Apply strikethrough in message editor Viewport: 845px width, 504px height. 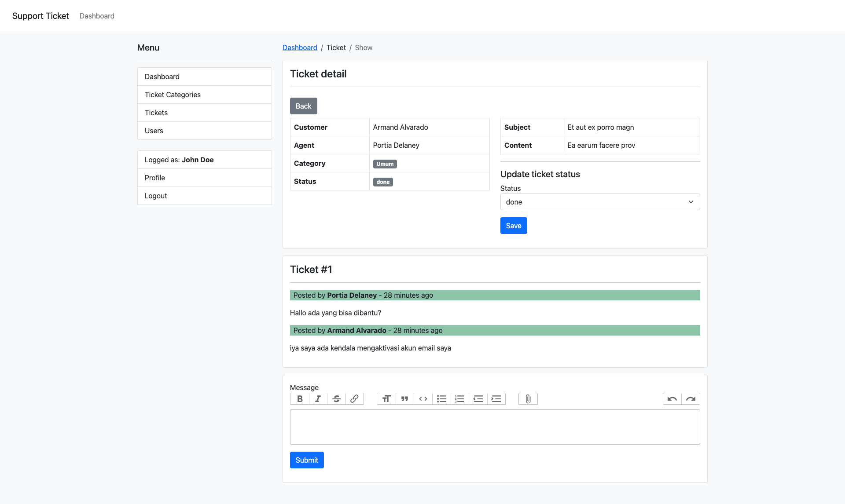[x=336, y=399]
